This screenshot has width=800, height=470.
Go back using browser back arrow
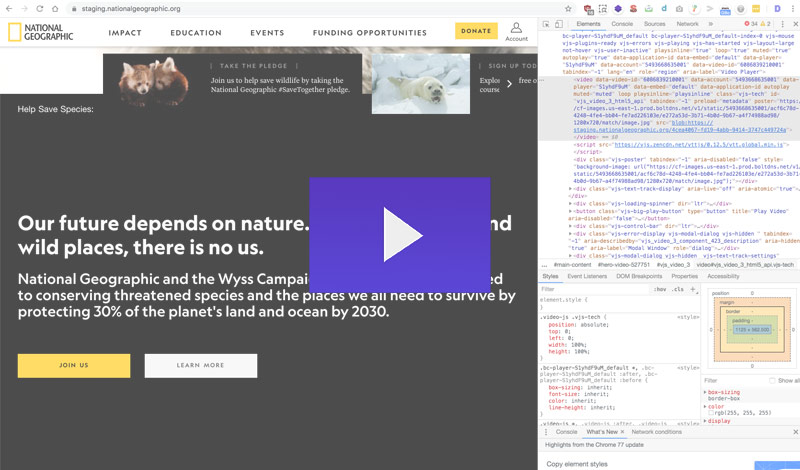point(9,9)
